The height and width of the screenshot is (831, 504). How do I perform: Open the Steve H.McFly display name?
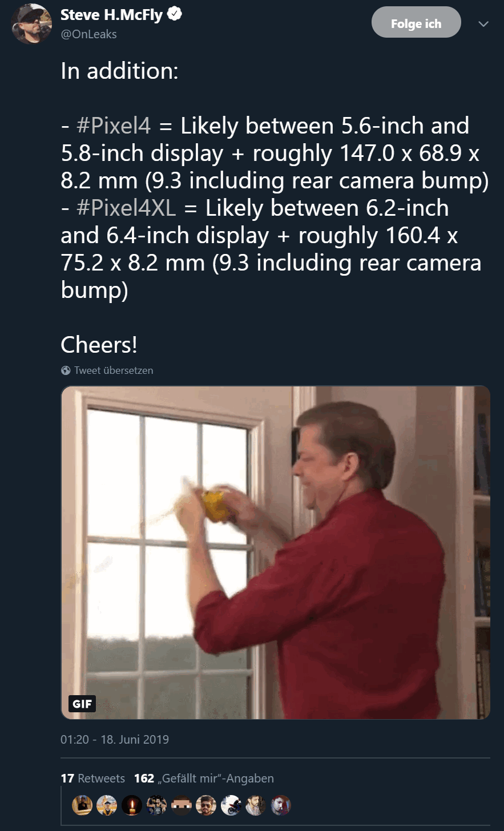[x=112, y=15]
